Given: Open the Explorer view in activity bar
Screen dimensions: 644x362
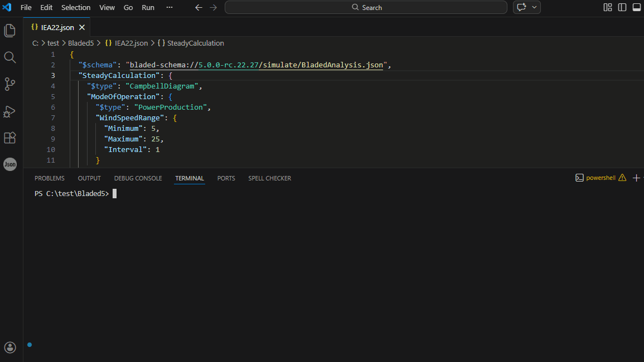Looking at the screenshot, I should 10,31.
